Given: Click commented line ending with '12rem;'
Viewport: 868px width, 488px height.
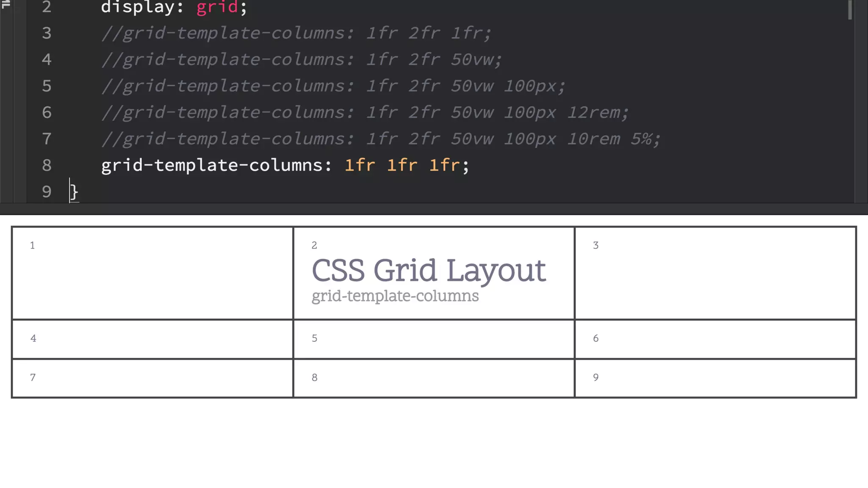Looking at the screenshot, I should [x=364, y=113].
